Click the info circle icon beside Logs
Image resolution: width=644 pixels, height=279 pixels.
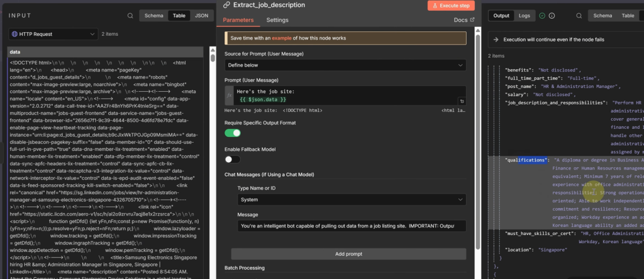552,15
